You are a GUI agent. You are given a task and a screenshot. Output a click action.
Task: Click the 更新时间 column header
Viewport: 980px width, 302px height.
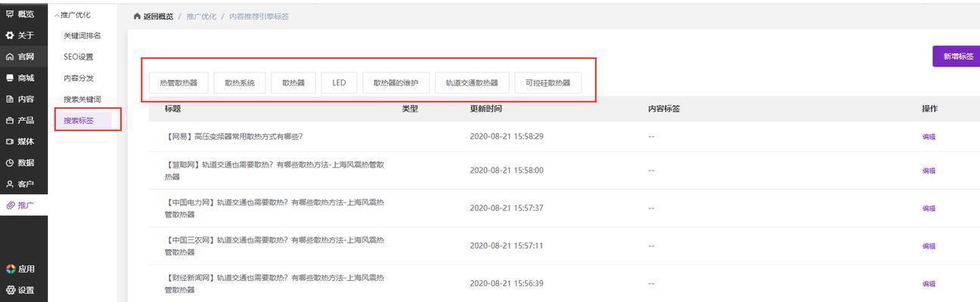[x=485, y=109]
